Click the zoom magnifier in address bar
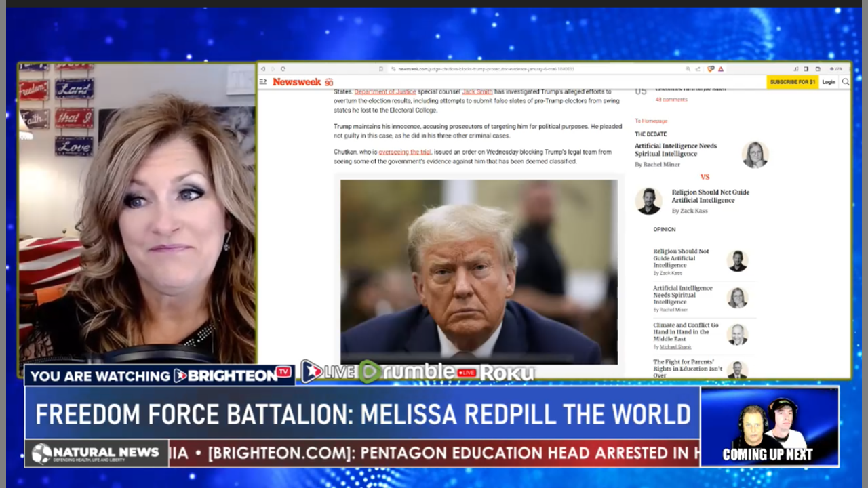The height and width of the screenshot is (488, 868). 688,69
